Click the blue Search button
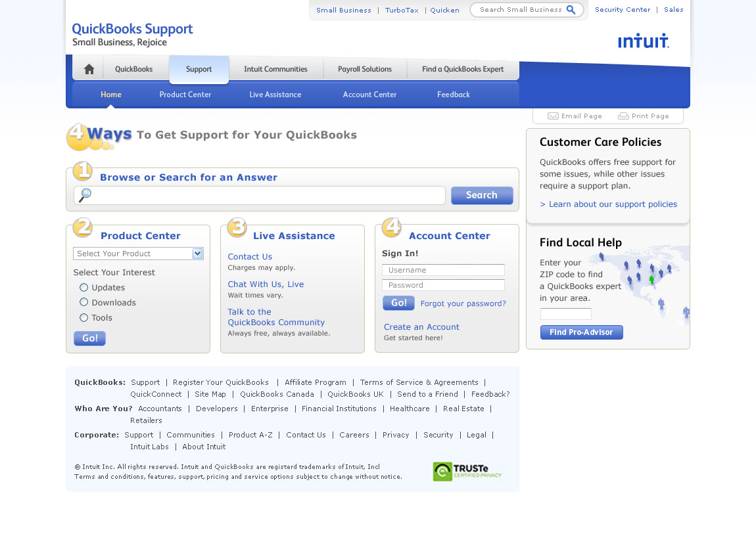The image size is (756, 557). [482, 195]
